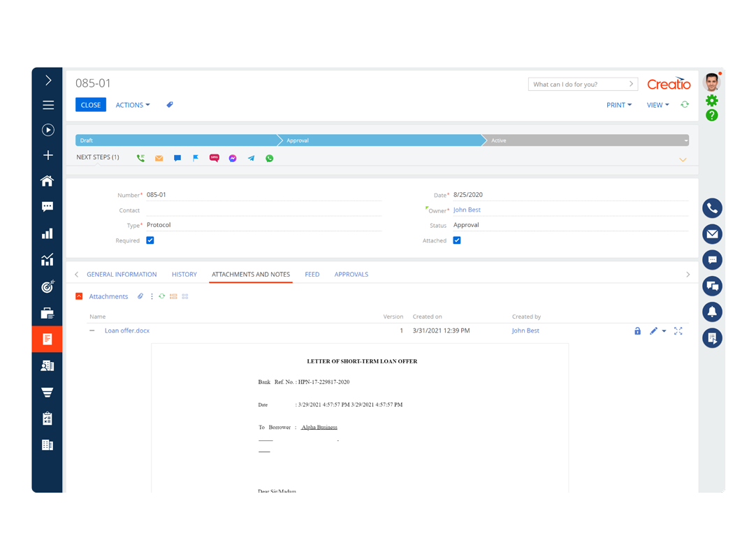Expand the Next Steps chevron
This screenshot has height=559, width=756.
click(x=683, y=160)
